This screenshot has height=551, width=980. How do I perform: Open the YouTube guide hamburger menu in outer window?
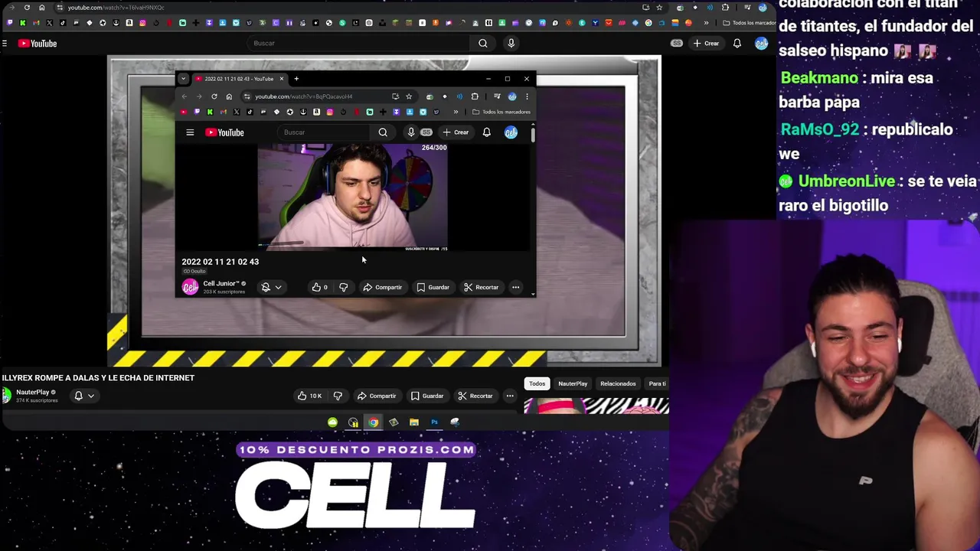(x=5, y=44)
